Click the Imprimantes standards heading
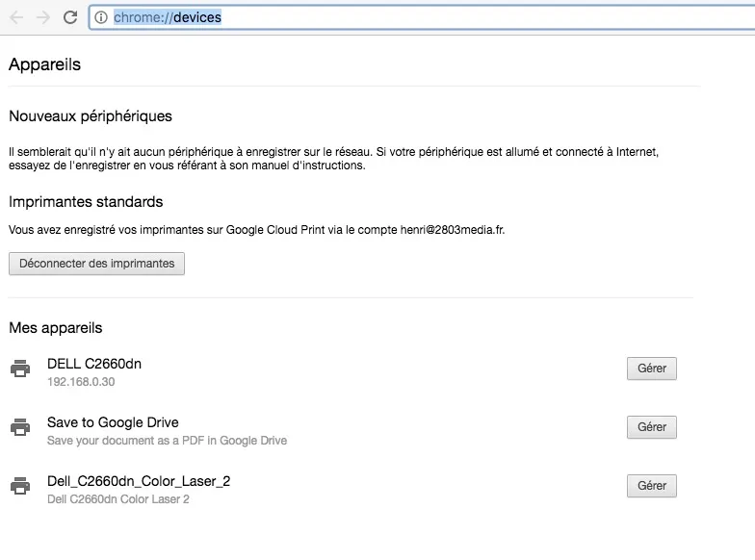The image size is (755, 560). (x=86, y=202)
